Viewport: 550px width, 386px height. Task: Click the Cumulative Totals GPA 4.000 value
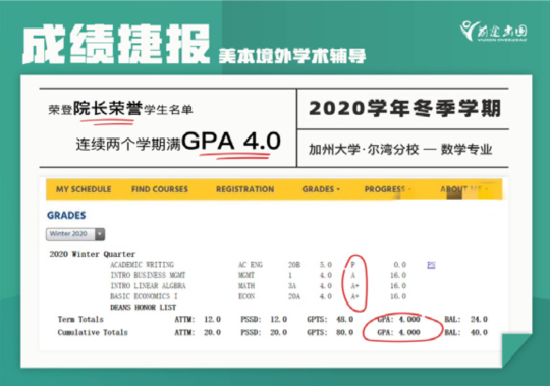(x=409, y=332)
